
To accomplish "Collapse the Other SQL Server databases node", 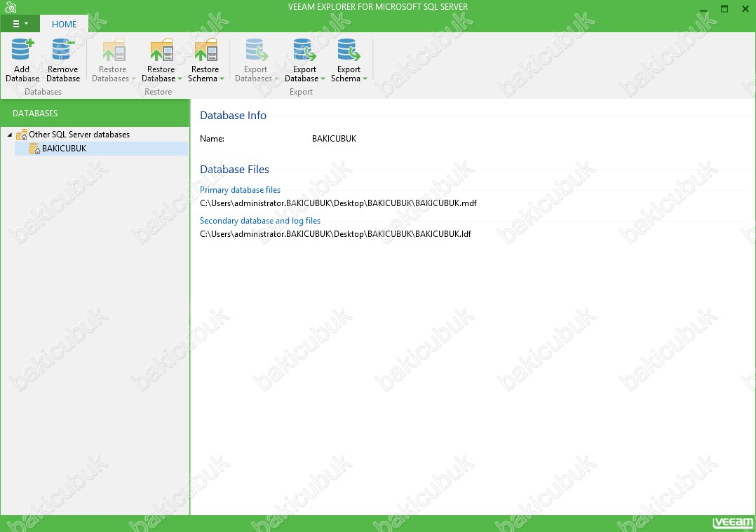I will click(x=10, y=135).
